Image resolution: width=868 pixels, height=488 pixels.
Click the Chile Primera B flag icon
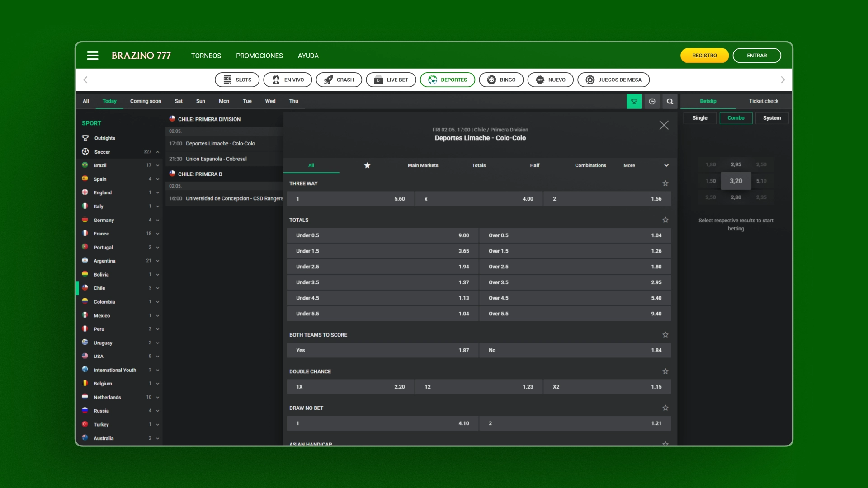(x=172, y=174)
